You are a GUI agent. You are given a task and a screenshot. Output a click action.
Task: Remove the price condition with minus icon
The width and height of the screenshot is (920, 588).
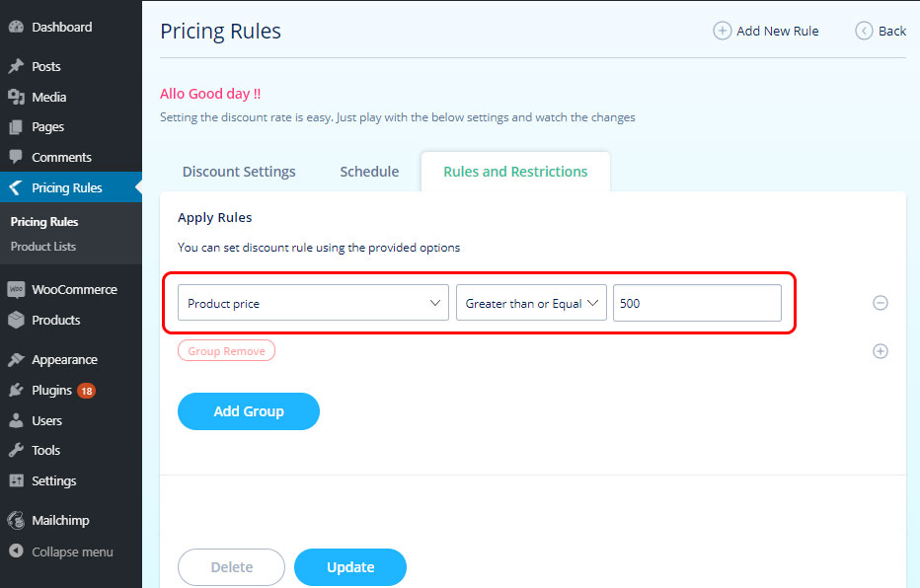880,303
